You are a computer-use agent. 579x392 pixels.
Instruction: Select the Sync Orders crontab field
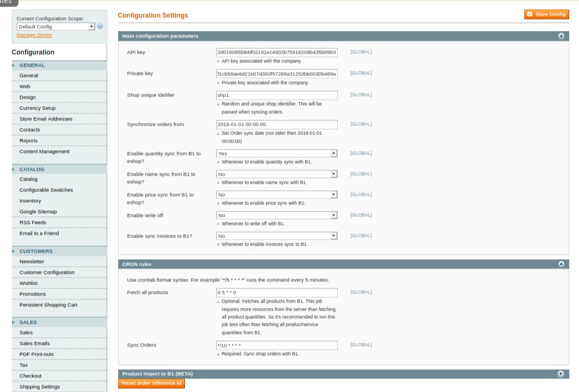277,345
